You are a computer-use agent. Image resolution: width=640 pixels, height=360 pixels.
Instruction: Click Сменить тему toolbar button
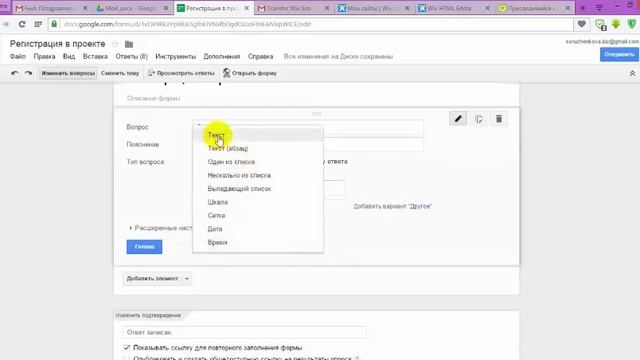(x=120, y=73)
